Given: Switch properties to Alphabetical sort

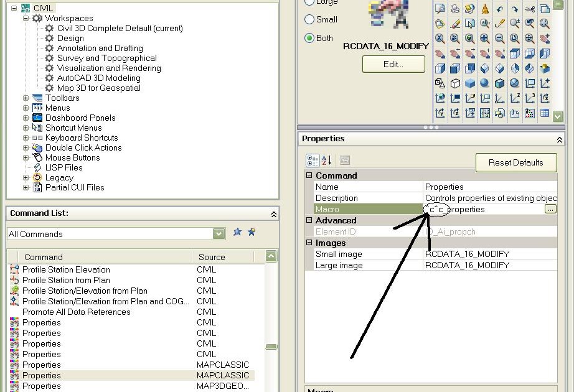Looking at the screenshot, I should [x=326, y=161].
